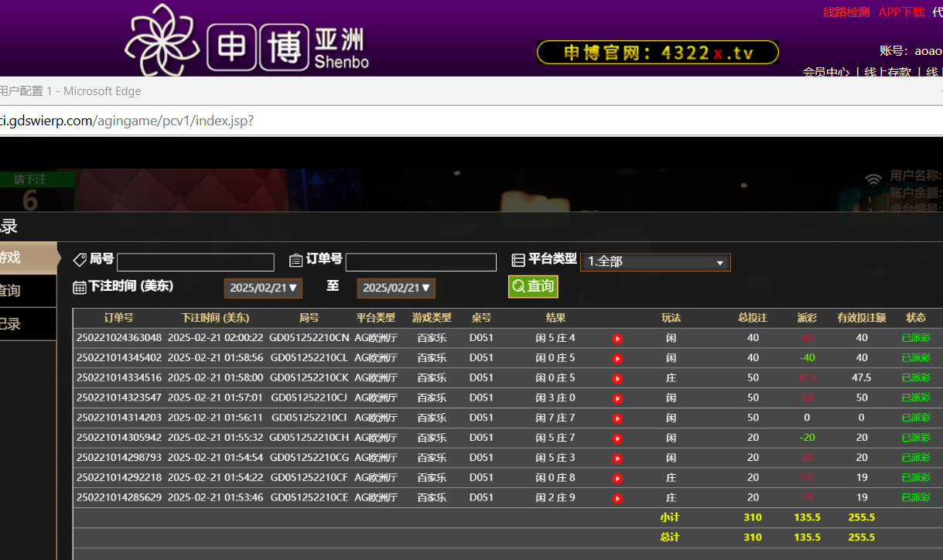Click into the 订单号 order number field
This screenshot has height=560, width=943.
pos(421,262)
